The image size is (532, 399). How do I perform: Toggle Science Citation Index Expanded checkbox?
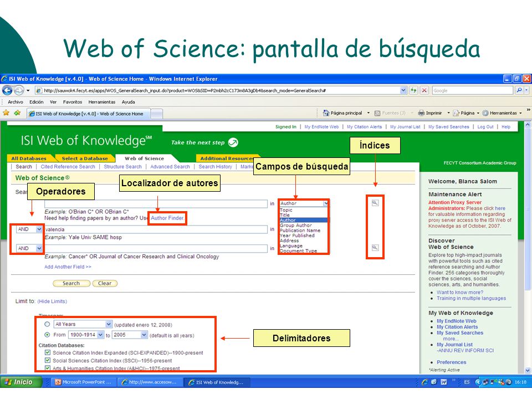[48, 352]
